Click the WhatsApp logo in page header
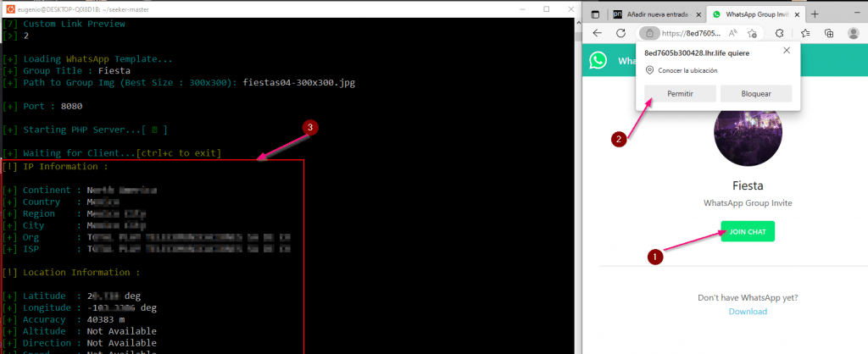The width and height of the screenshot is (868, 354). pyautogui.click(x=598, y=60)
